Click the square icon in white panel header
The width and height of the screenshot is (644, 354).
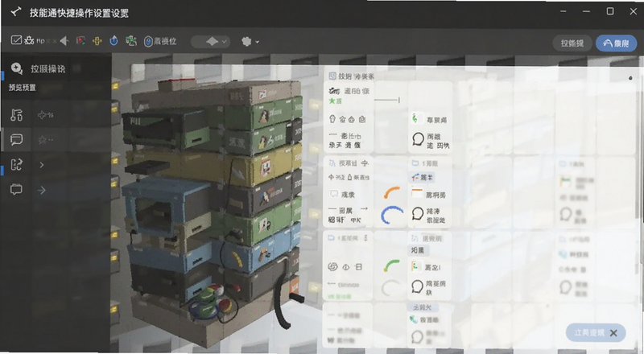pos(332,76)
